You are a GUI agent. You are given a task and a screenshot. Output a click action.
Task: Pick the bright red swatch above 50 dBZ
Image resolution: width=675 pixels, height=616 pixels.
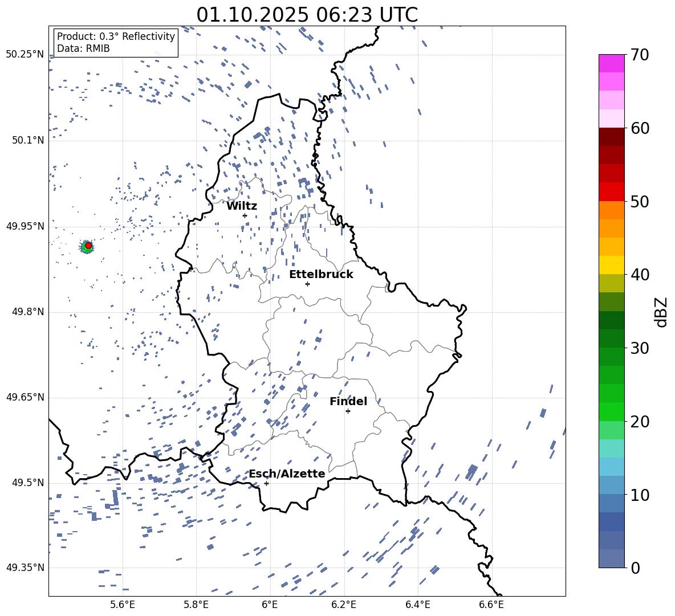(x=612, y=192)
